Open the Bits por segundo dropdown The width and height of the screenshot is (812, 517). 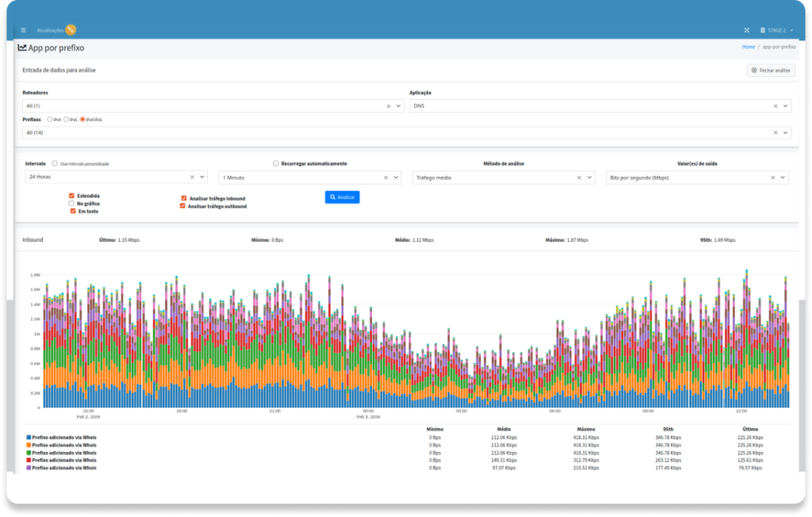click(783, 178)
